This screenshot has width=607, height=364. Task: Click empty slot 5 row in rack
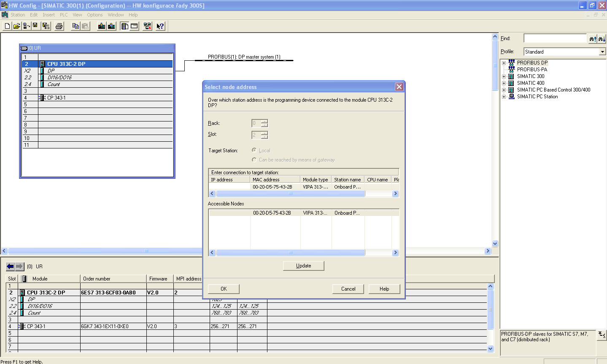(97, 105)
